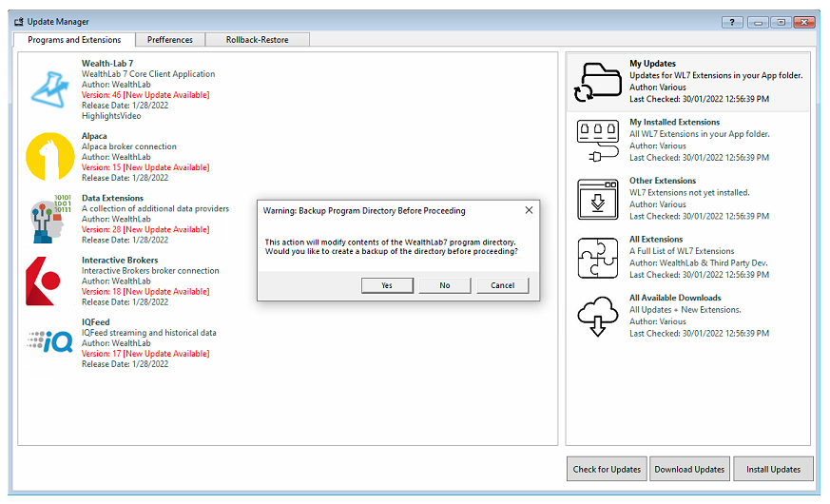Click the Wealth-Lab 7 flask icon
This screenshot has width=830, height=504.
tap(50, 89)
